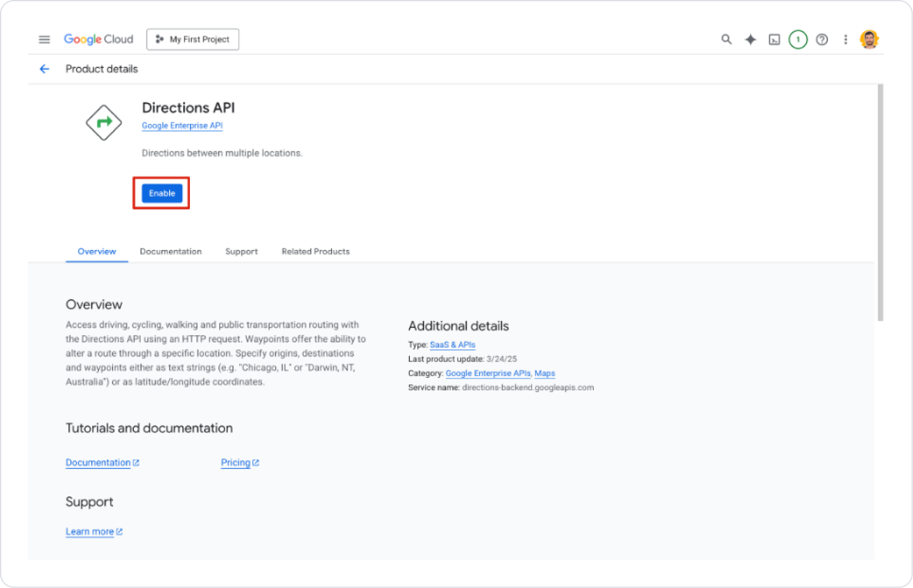Click the blue Enable button
913x588 pixels.
(162, 193)
